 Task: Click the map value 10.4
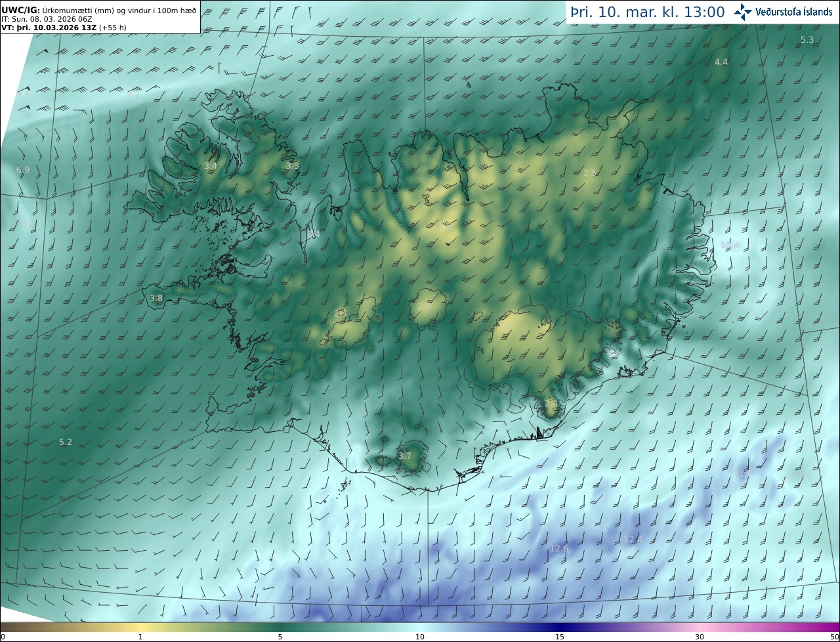pyautogui.click(x=729, y=246)
